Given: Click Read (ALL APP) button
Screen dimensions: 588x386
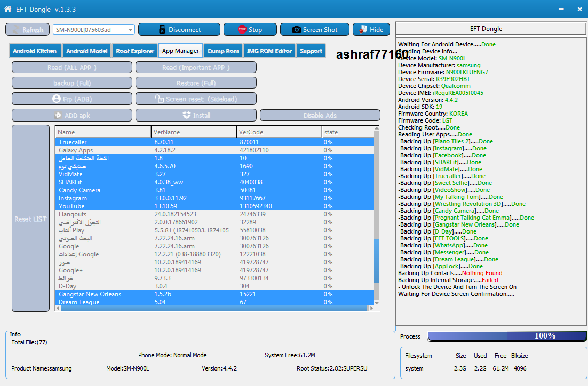Looking at the screenshot, I should (72, 68).
